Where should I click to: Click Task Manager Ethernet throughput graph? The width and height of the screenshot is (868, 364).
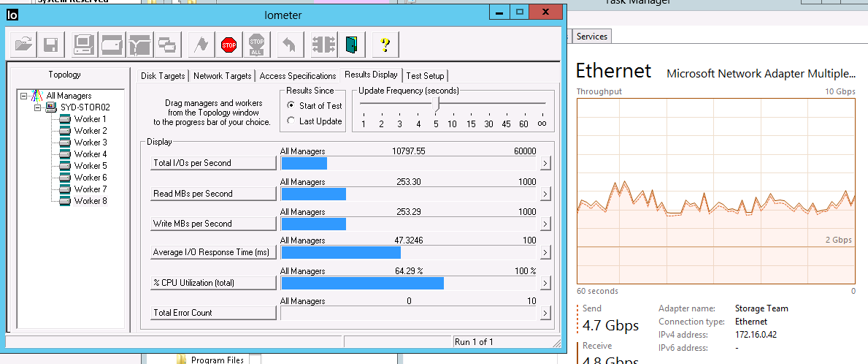click(x=716, y=192)
